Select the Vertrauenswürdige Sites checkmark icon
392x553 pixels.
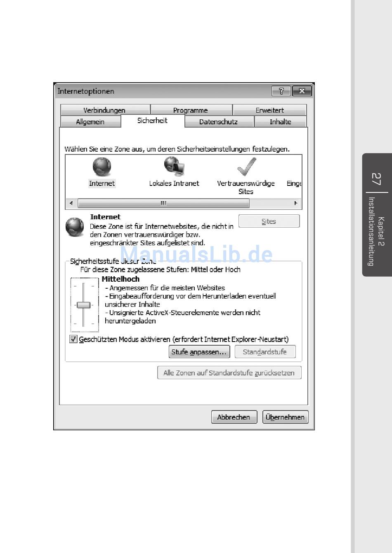(x=246, y=167)
